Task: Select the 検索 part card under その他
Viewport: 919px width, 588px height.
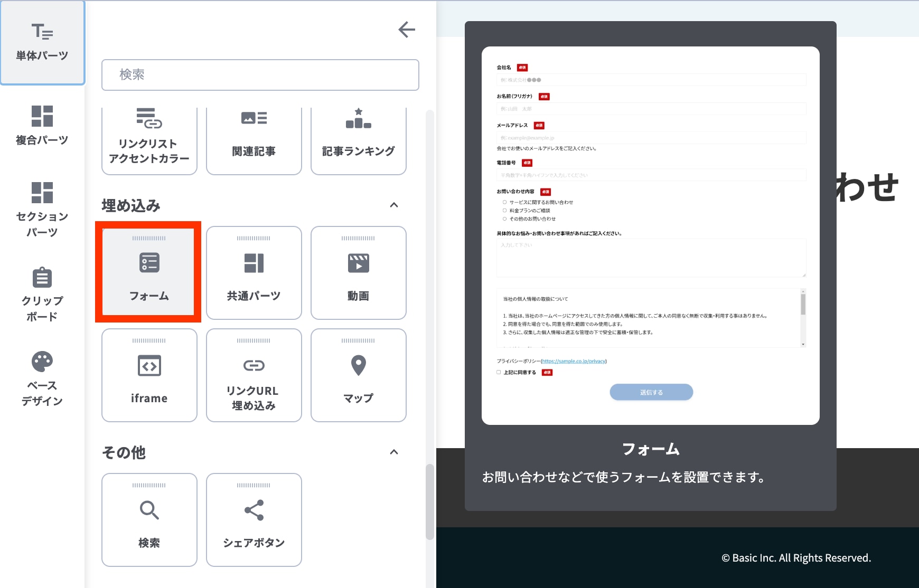Action: click(x=149, y=520)
